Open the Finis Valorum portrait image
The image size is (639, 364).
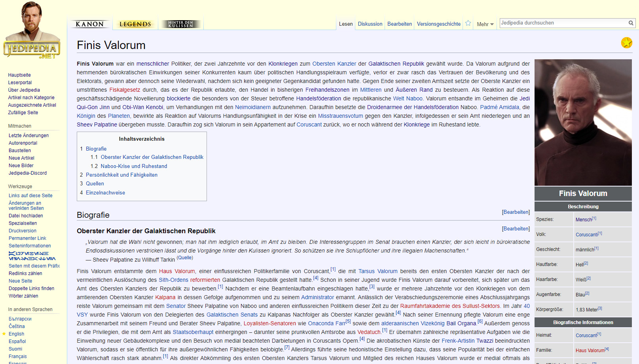[583, 123]
